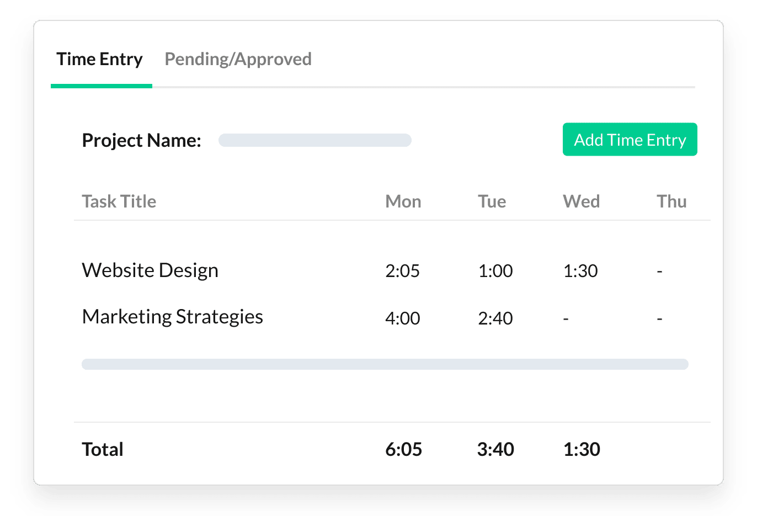Click the Tue column header
This screenshot has width=757, height=532.
tap(492, 201)
